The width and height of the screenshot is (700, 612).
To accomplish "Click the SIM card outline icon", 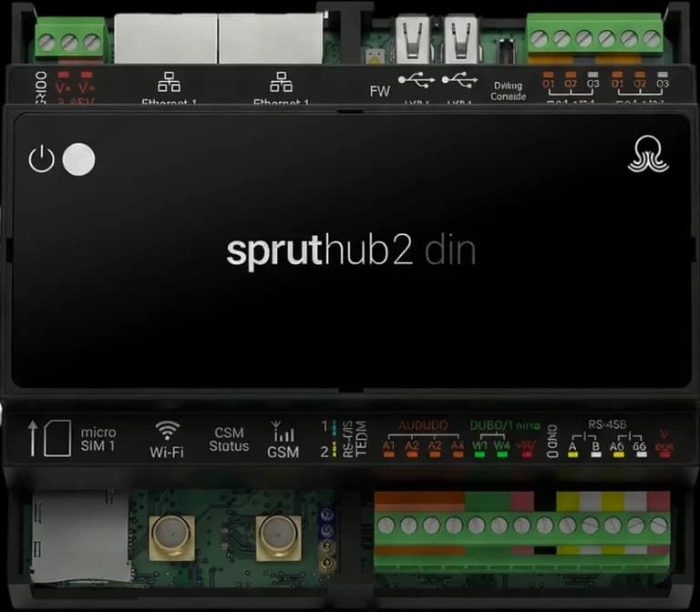I will (x=57, y=438).
